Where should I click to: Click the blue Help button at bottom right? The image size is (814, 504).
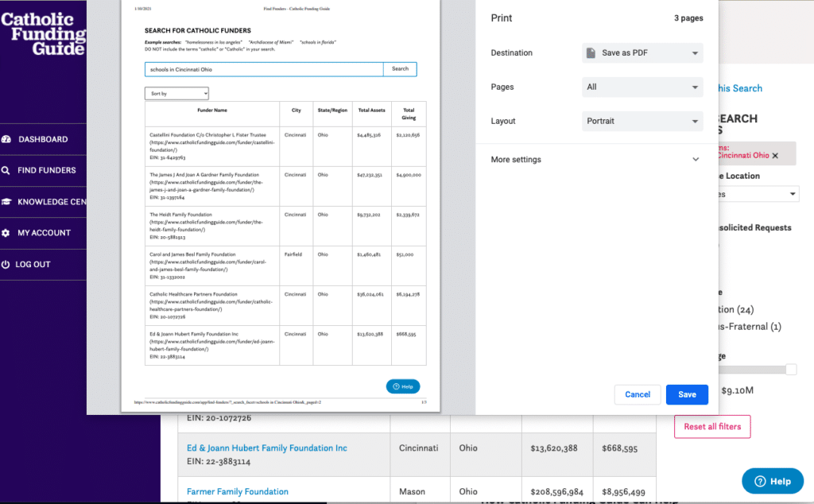point(773,481)
